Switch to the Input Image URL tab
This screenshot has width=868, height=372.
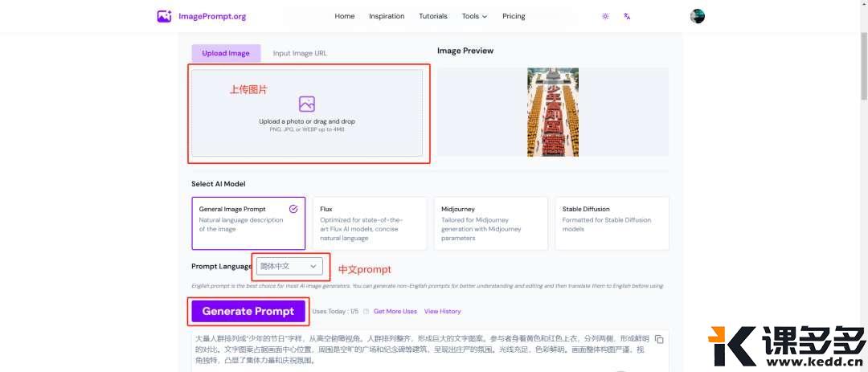tap(300, 54)
